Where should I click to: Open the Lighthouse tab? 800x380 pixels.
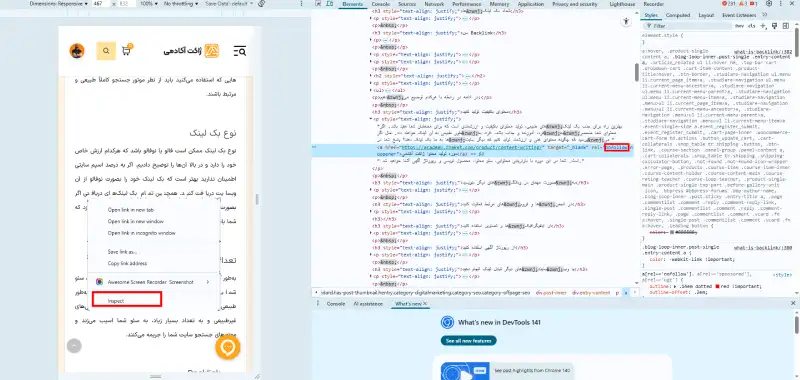622,4
